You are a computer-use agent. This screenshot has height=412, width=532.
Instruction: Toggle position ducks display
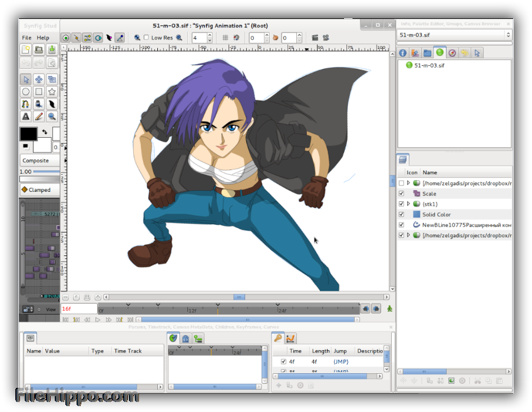[66, 38]
